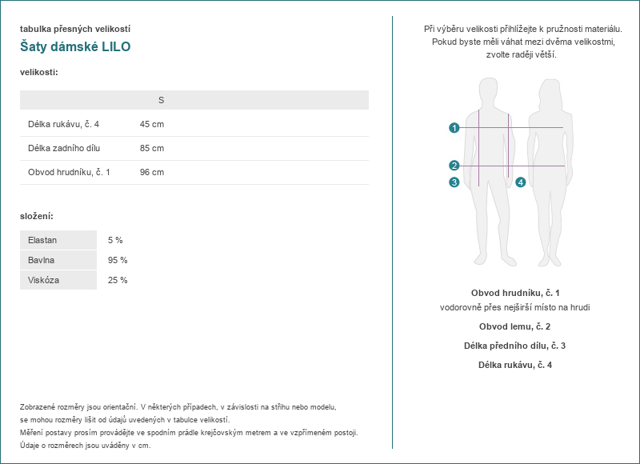Screen dimensions: 640x464
Task: Click the number 3 front length marker
Action: coord(454,182)
